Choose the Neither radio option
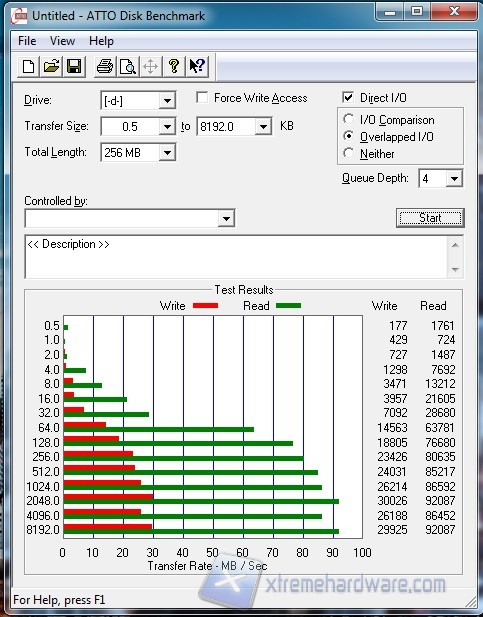The image size is (483, 617). (348, 153)
